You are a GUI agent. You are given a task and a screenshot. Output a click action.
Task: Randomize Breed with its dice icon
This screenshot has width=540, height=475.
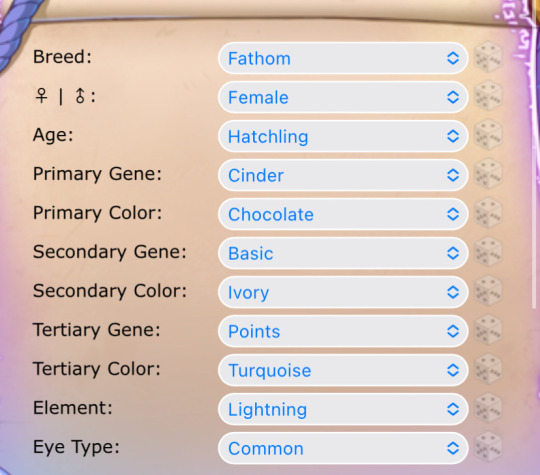488,57
